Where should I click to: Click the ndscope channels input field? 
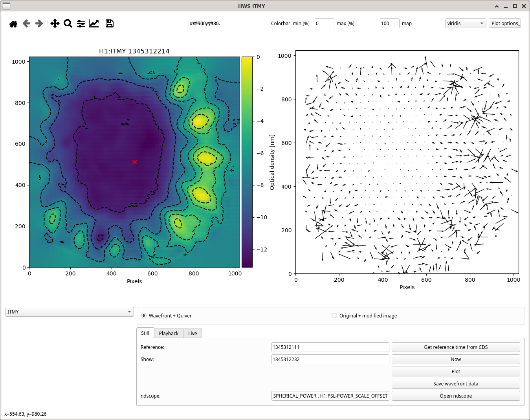(x=330, y=396)
